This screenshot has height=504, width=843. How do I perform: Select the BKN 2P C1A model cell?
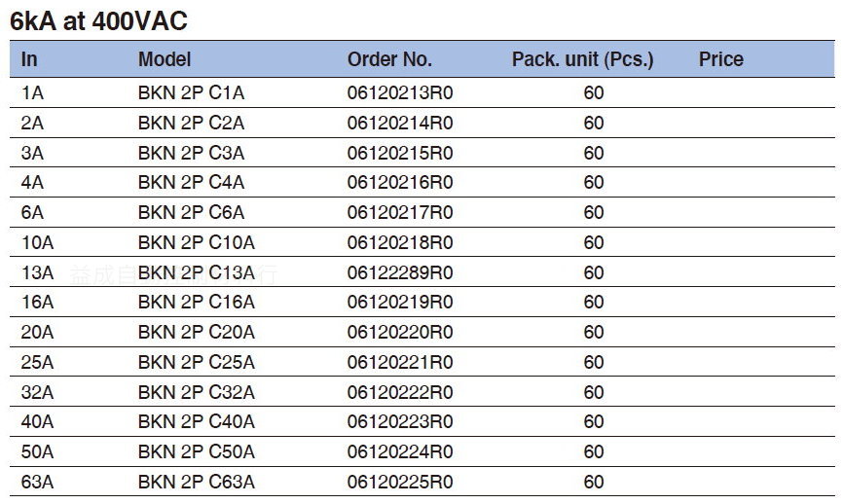pos(192,93)
